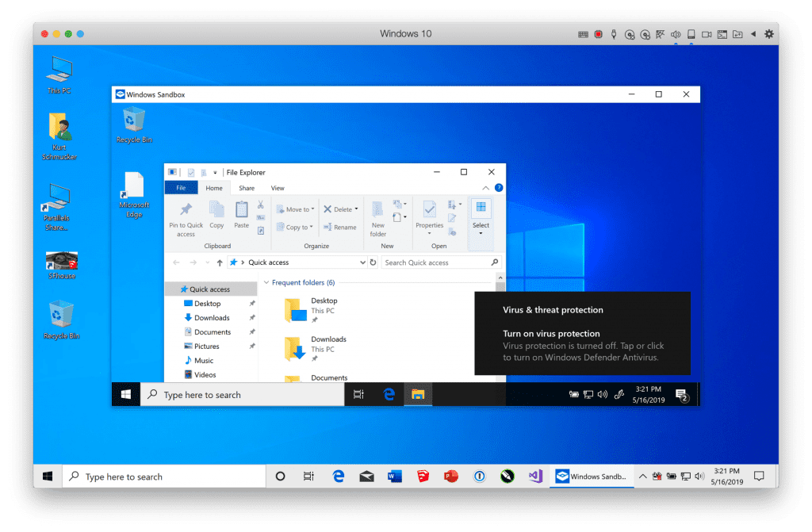Click File Explorer icon in Sandbox taskbar
The height and width of the screenshot is (532, 812).
[x=418, y=394]
